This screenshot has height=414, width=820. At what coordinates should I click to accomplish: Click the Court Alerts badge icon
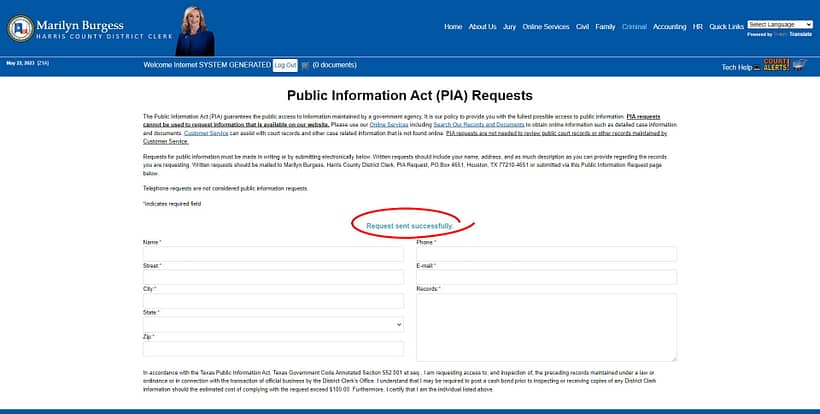coord(776,65)
